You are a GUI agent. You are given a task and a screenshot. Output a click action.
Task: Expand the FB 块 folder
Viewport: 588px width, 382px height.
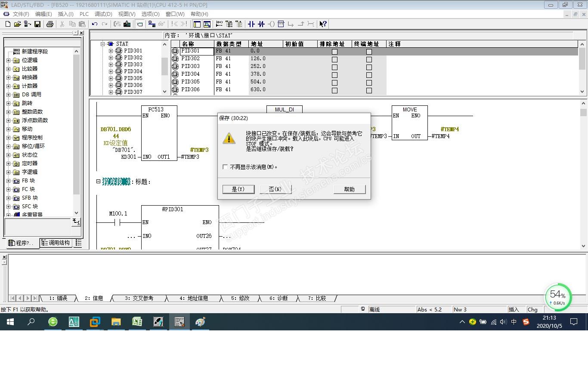(x=9, y=181)
